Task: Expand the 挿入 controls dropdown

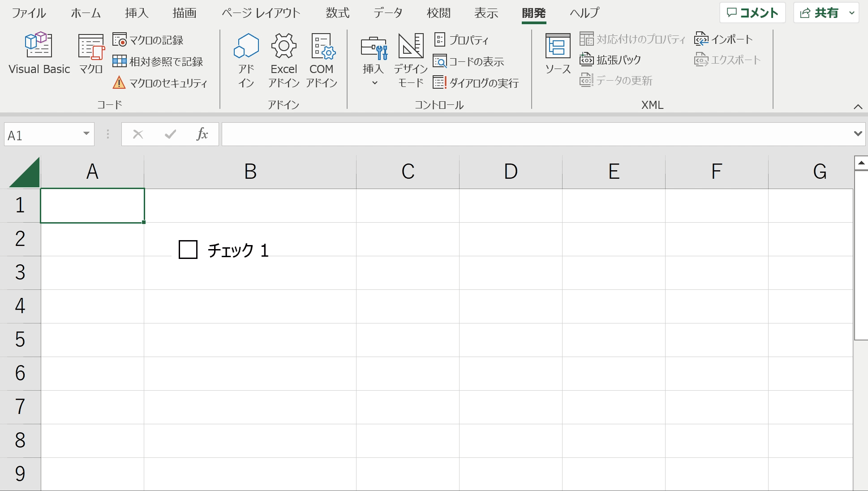Action: point(374,60)
